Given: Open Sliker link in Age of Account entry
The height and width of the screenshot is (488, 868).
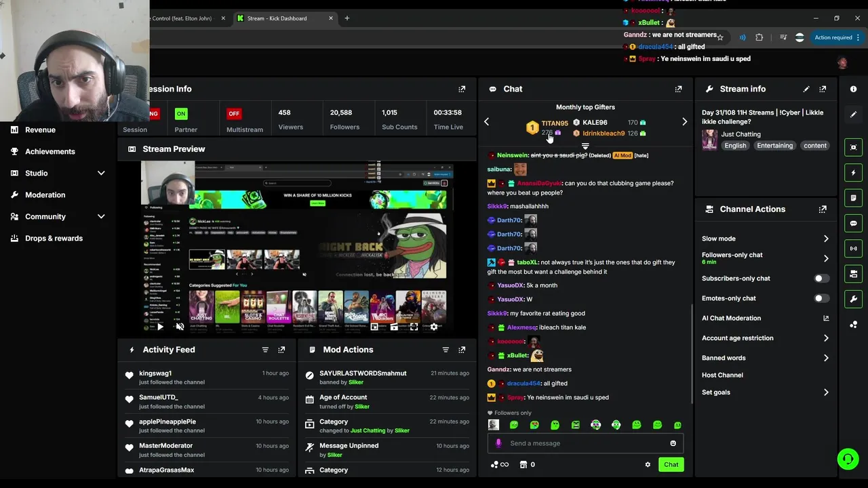Looking at the screenshot, I should (x=362, y=407).
